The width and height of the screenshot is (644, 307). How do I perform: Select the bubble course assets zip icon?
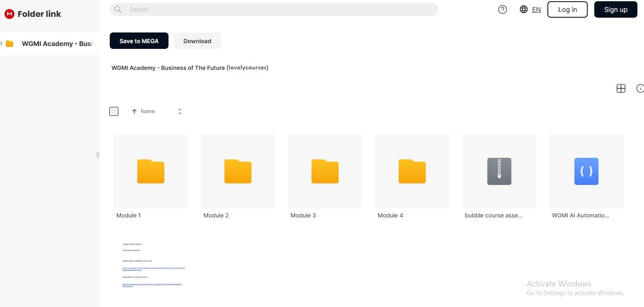click(499, 171)
